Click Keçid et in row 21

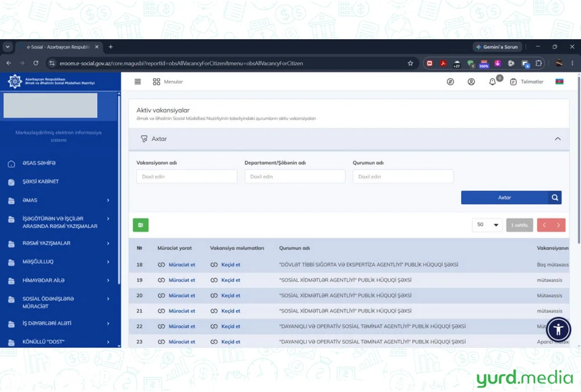tap(225, 311)
